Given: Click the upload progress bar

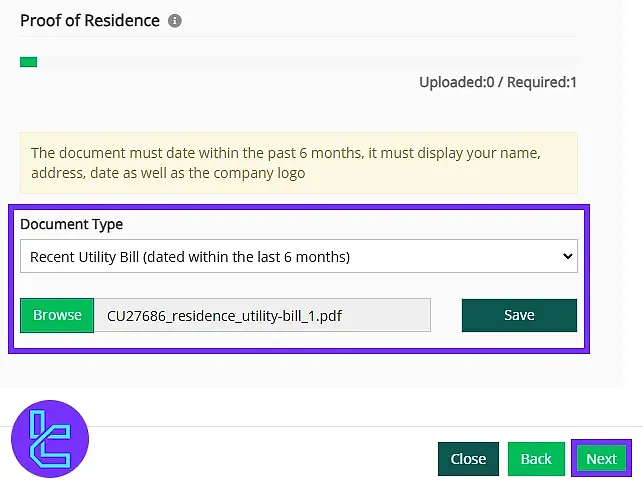Looking at the screenshot, I should (299, 62).
